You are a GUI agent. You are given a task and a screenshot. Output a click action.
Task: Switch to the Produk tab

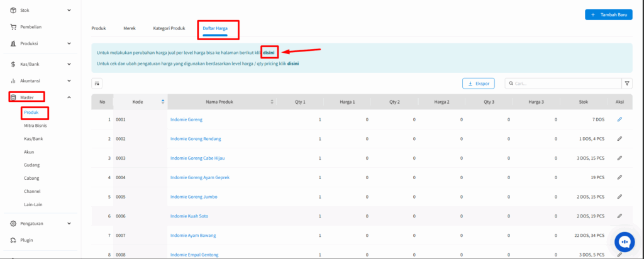click(99, 28)
